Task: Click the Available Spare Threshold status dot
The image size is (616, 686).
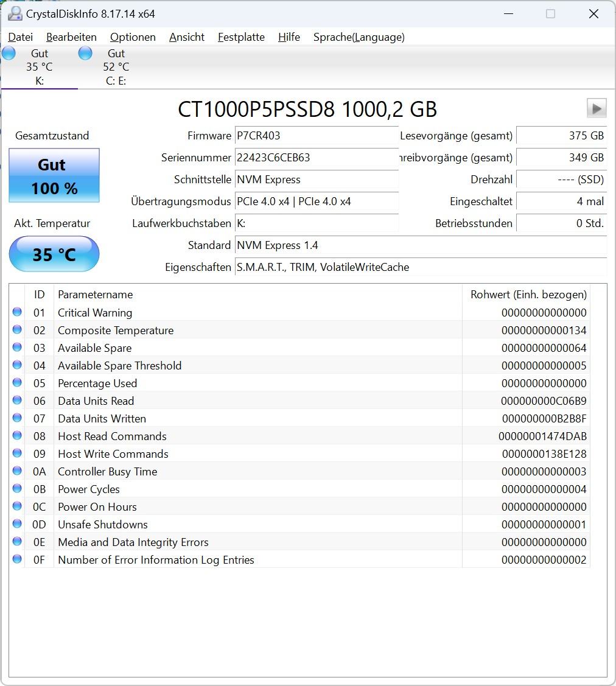Action: [x=17, y=365]
